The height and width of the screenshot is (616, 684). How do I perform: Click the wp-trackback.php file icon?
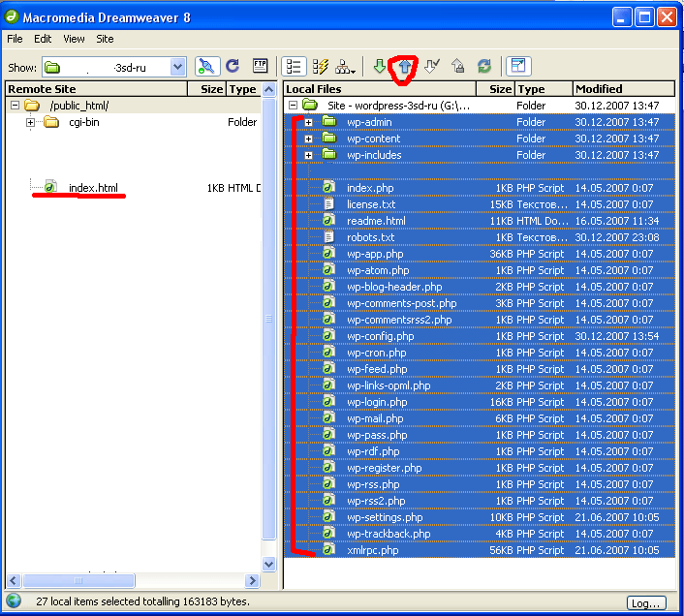tap(328, 534)
